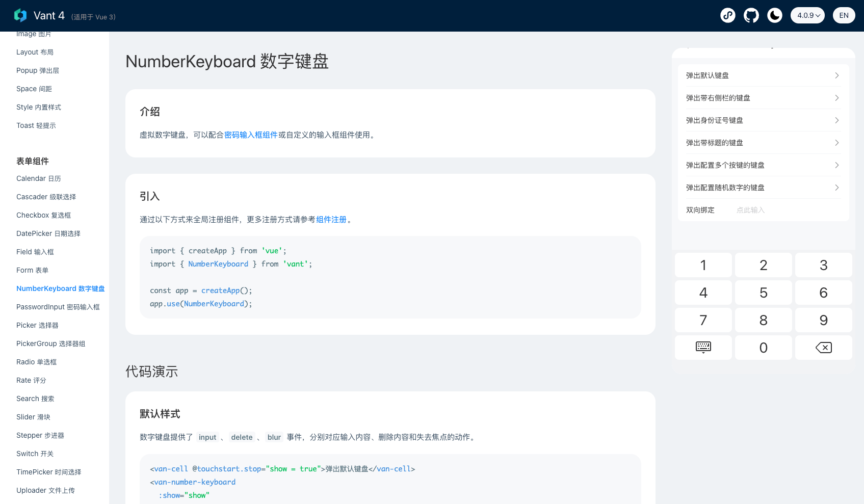Open DatePicker 日期选择 in sidebar
Image resolution: width=864 pixels, height=504 pixels.
[48, 233]
